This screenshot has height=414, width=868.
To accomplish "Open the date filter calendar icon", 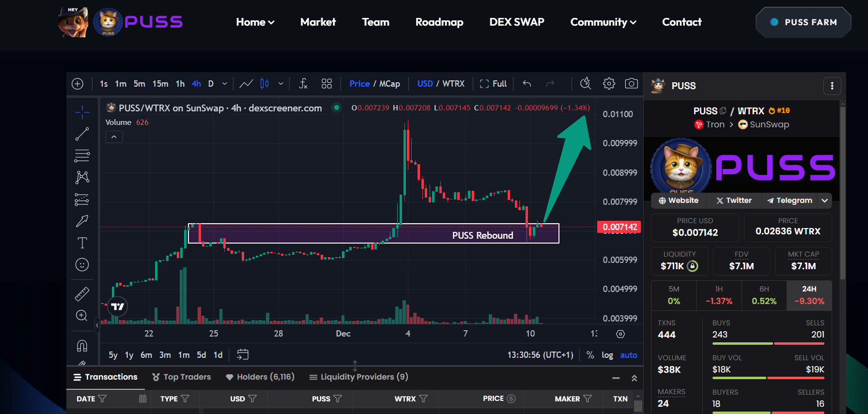I will (x=142, y=399).
